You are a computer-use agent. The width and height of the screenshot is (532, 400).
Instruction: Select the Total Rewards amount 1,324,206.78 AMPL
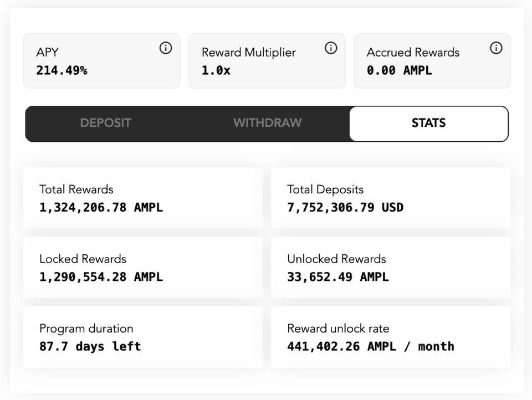coord(101,207)
